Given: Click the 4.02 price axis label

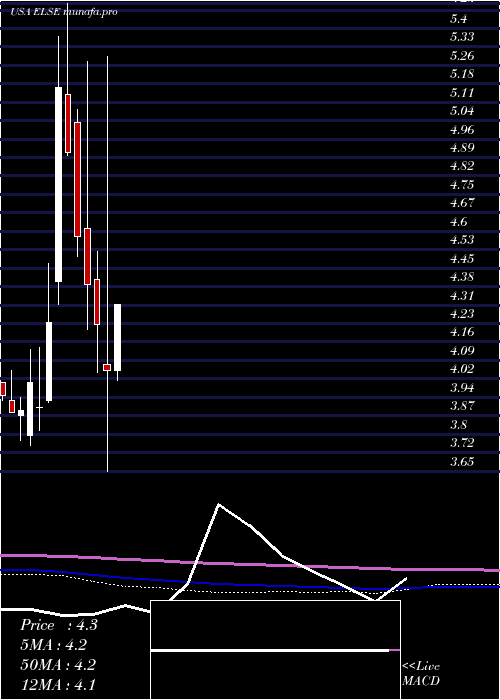Looking at the screenshot, I should 462,369.
